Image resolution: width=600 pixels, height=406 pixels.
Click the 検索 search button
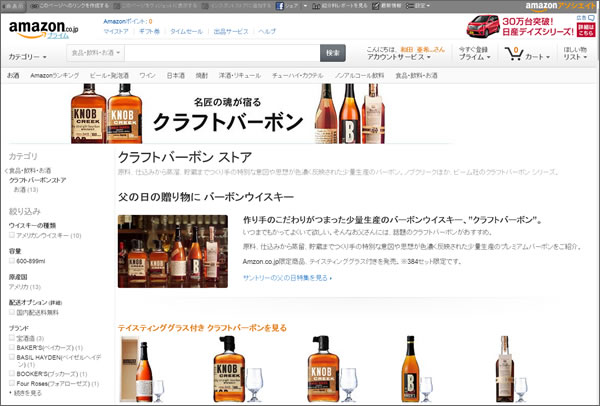coord(333,53)
